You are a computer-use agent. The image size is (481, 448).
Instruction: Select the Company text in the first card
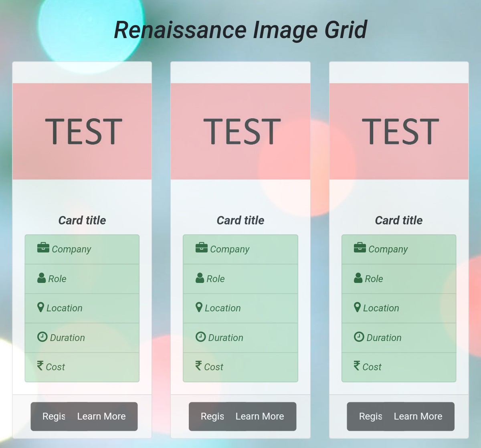pyautogui.click(x=71, y=249)
